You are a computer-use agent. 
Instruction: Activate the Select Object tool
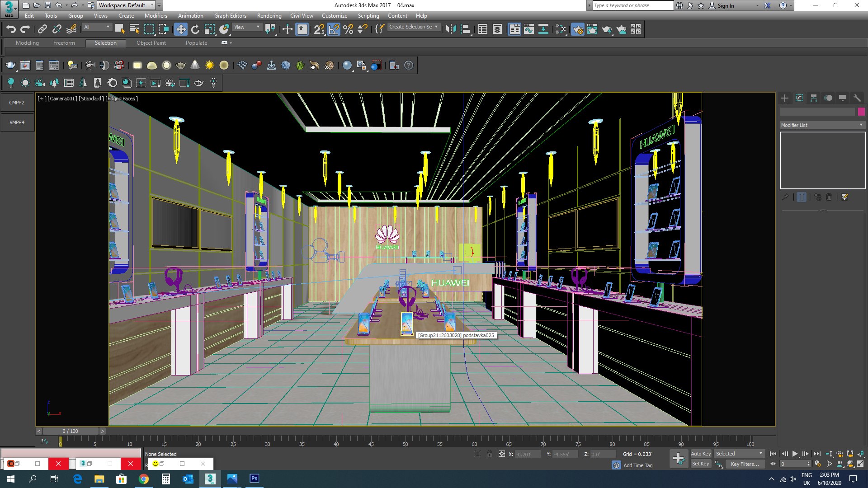pos(120,29)
